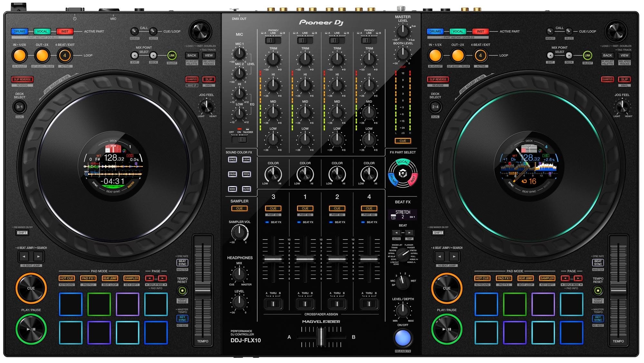Viewport: 644px width, 363px height.
Task: Select right deck SAMPLER pad mode
Action: tap(547, 278)
